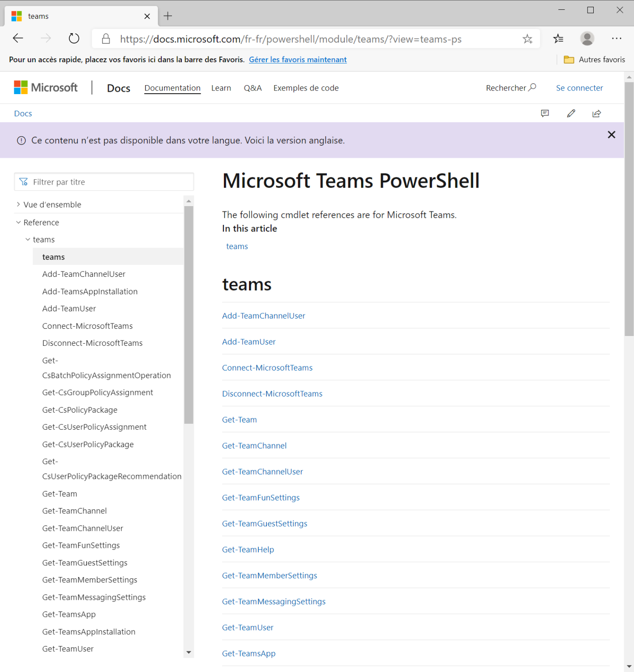
Task: Click the info icon in language banner
Action: pos(21,141)
